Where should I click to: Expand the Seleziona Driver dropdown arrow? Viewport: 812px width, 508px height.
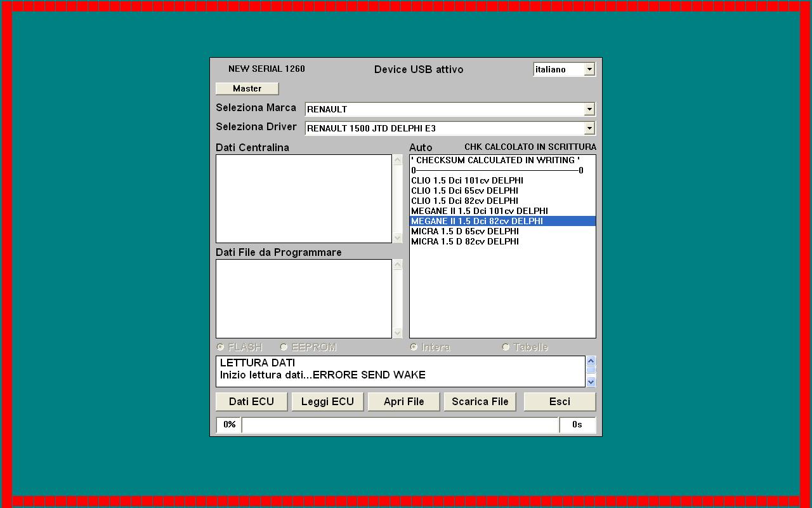pyautogui.click(x=589, y=128)
